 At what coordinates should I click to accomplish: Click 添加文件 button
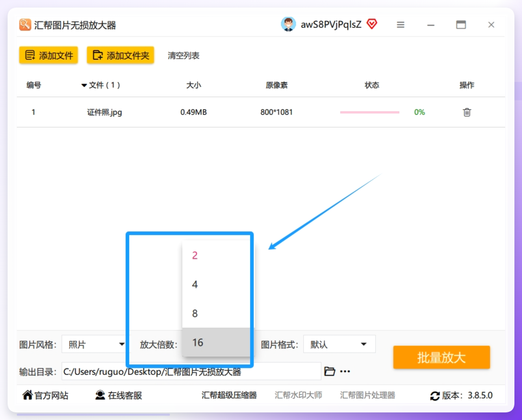point(49,55)
